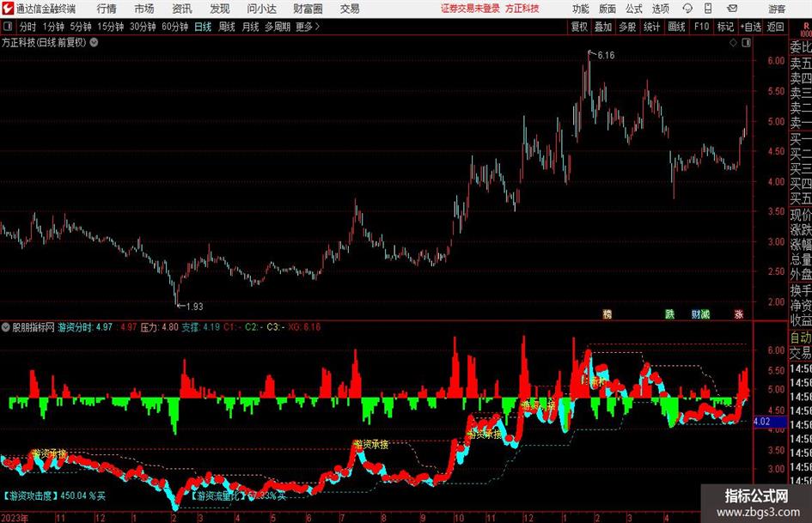Click the 2023年 timeline label

pyautogui.click(x=15, y=518)
